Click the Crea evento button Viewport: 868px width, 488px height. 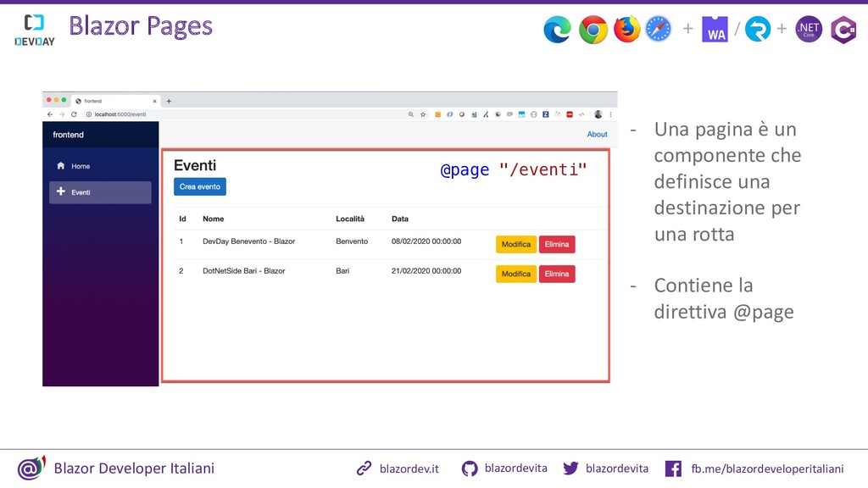coord(200,186)
